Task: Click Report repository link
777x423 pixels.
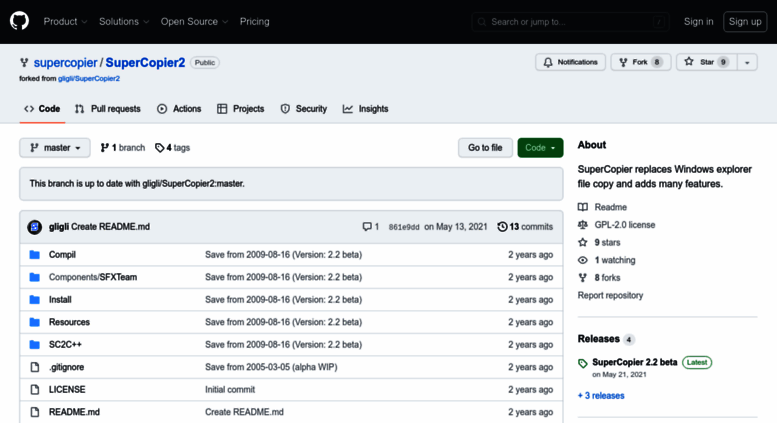Action: 610,295
